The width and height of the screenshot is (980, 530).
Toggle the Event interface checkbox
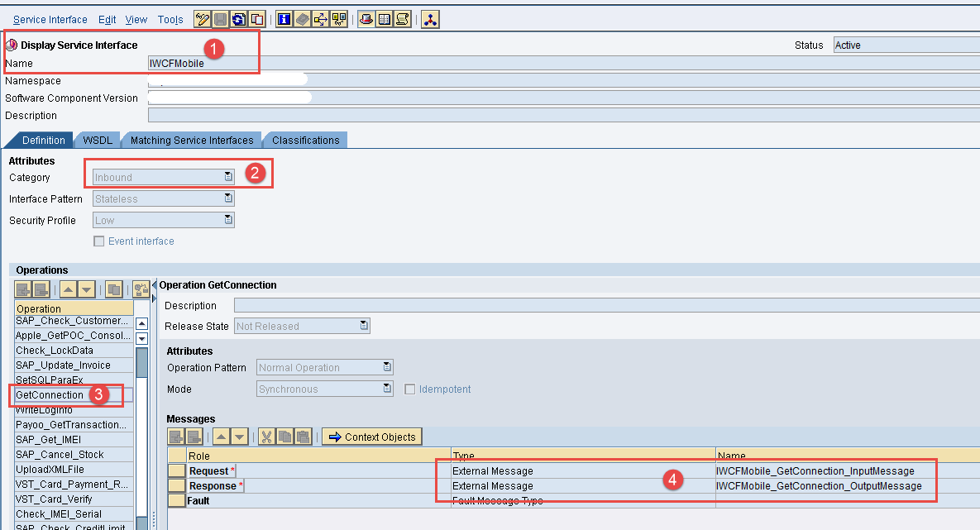click(99, 241)
